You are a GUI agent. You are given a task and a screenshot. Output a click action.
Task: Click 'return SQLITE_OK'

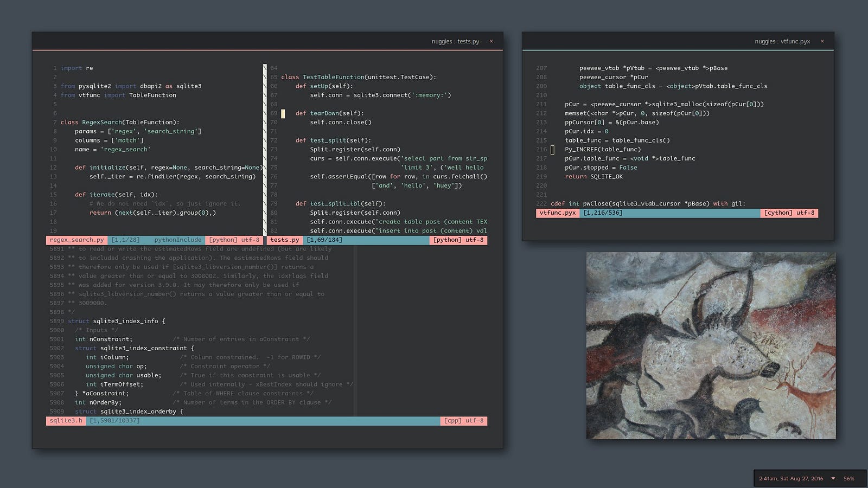pos(594,177)
